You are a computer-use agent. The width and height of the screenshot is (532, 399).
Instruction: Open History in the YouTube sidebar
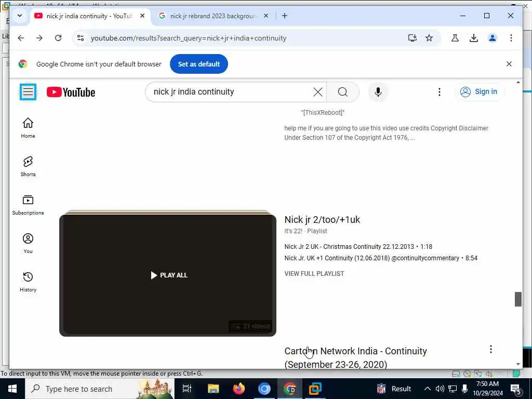(28, 282)
